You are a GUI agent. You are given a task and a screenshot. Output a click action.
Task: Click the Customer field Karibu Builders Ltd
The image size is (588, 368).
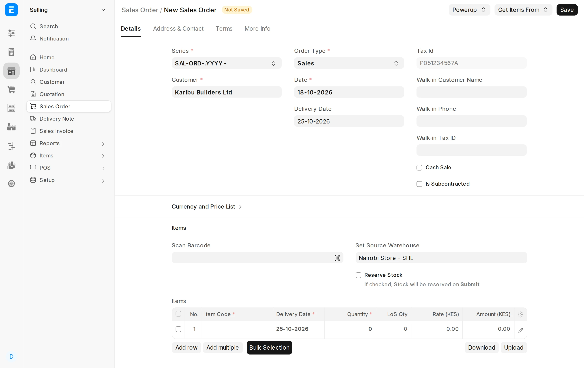(227, 92)
